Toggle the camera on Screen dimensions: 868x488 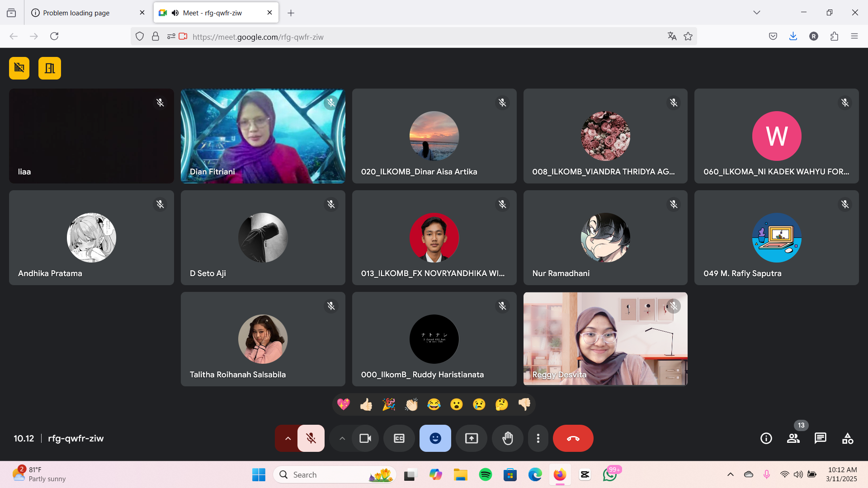point(365,438)
